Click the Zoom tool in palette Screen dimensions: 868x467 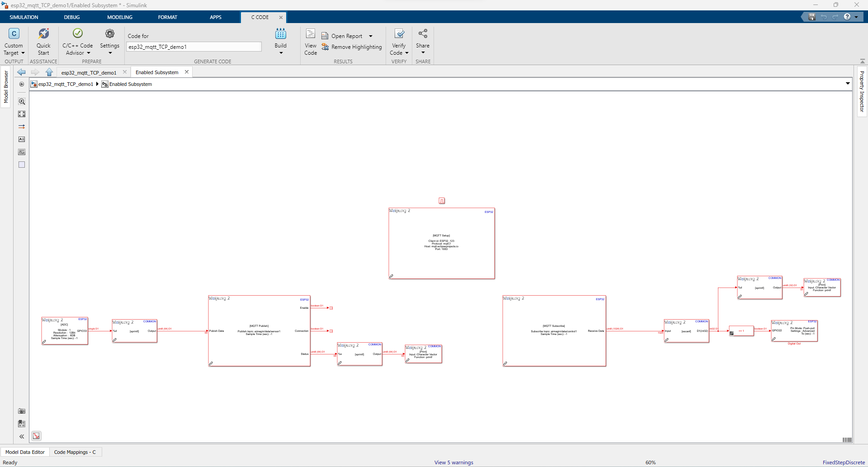click(22, 101)
